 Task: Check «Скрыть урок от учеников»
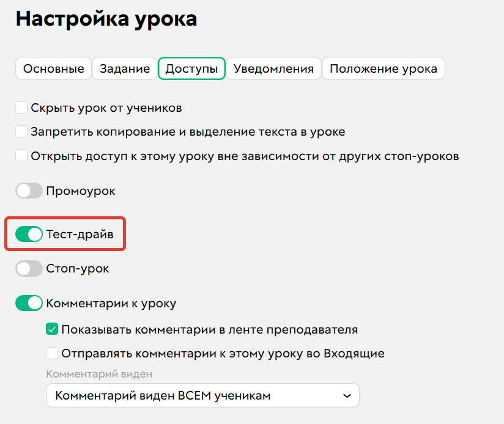point(21,107)
